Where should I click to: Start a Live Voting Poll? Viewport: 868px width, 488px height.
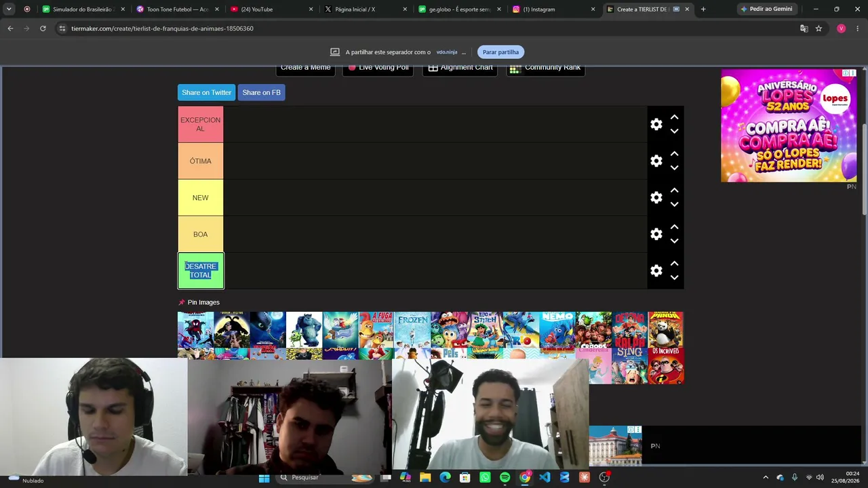[378, 68]
